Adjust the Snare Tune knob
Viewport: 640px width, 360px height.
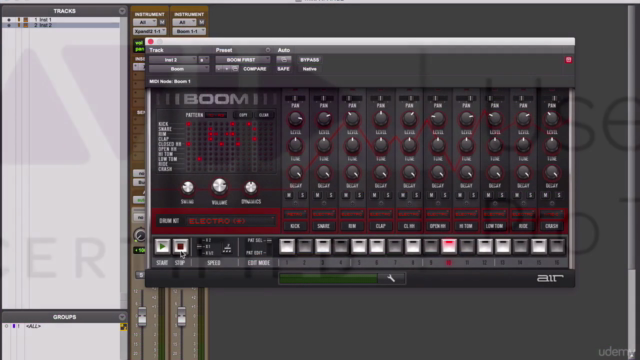click(324, 146)
